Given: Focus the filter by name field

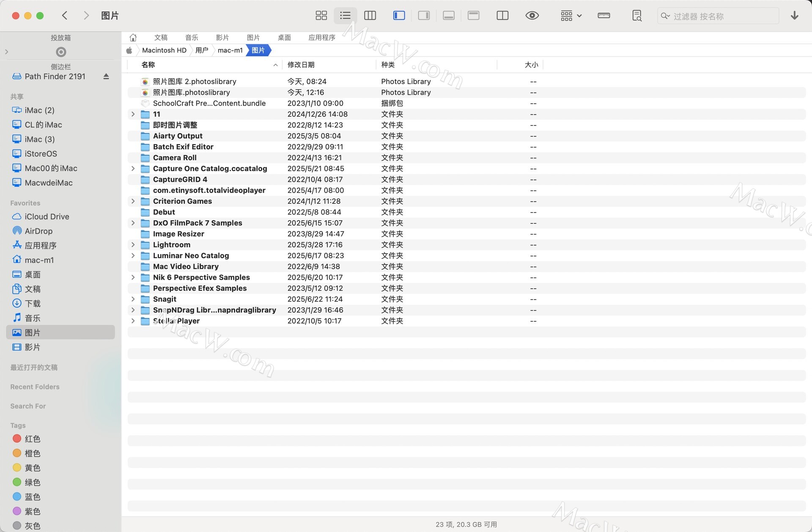Looking at the screenshot, I should pyautogui.click(x=718, y=16).
